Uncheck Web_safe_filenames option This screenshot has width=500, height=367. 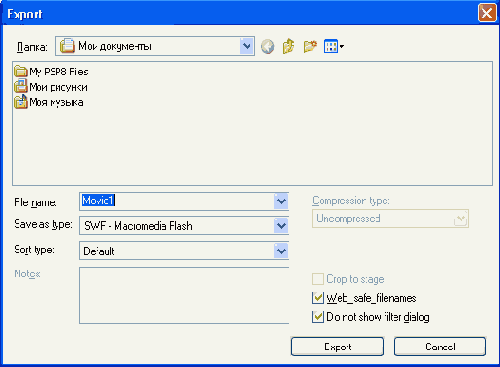(318, 298)
